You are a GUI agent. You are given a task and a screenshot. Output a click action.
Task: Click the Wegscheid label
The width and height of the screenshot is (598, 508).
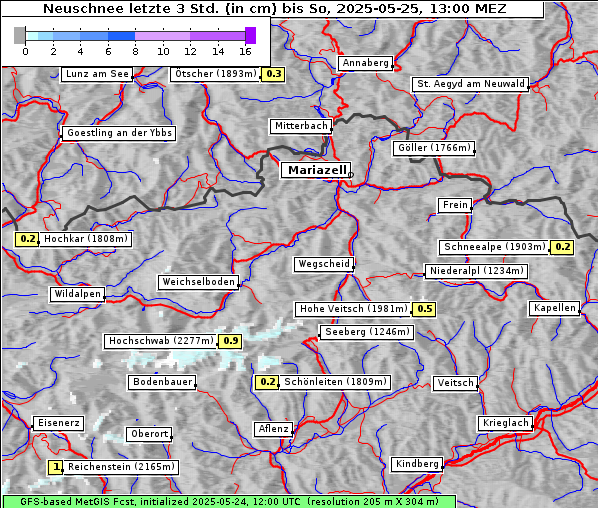coord(324,264)
